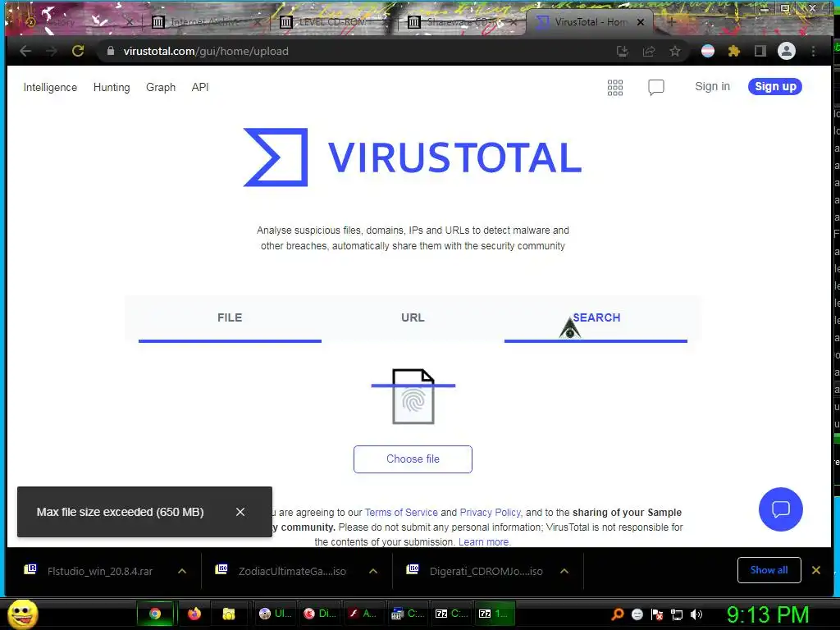The height and width of the screenshot is (630, 840).
Task: Open the Privacy Policy link
Action: coord(491,513)
